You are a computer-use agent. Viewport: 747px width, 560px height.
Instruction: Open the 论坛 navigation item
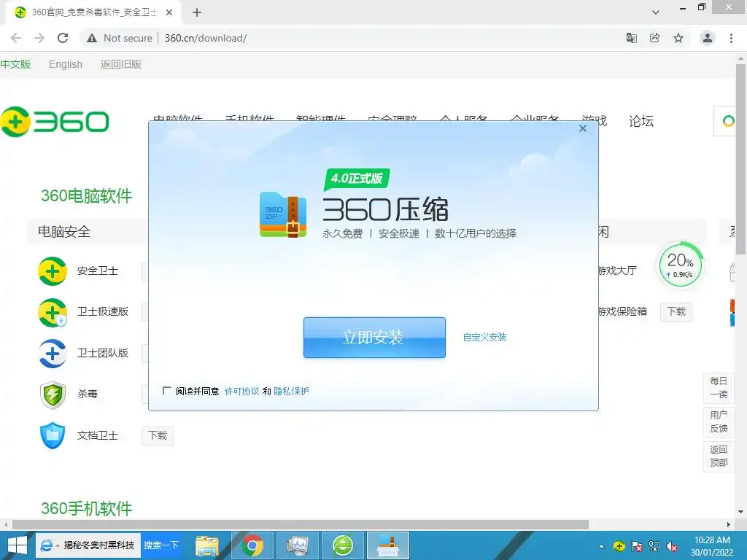[640, 122]
